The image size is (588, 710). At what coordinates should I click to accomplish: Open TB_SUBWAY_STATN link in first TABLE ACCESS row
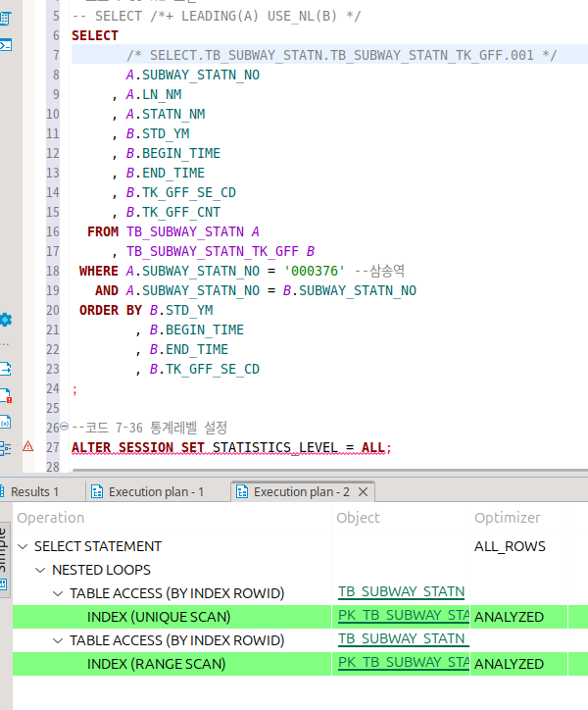point(401,592)
